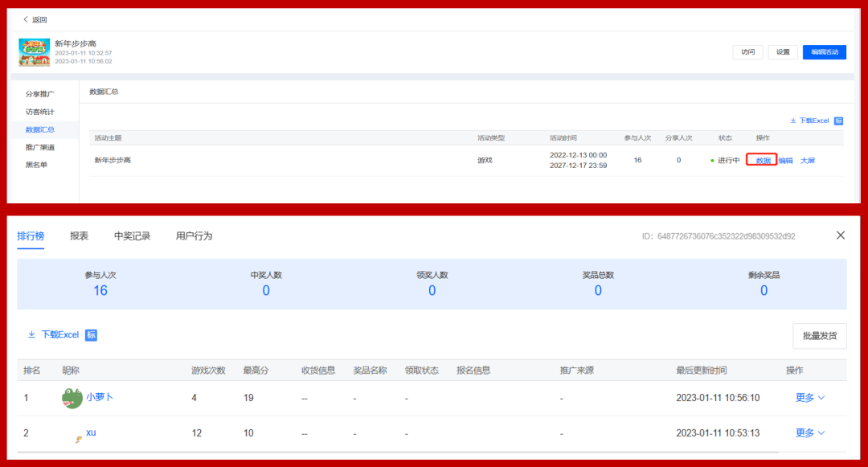
Task: Select 分享推广 in the sidebar
Action: [x=40, y=94]
